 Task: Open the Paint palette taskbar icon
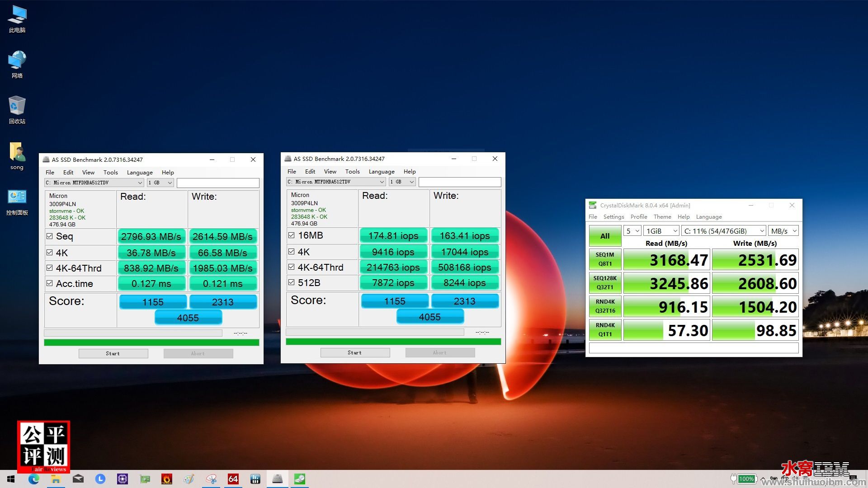pyautogui.click(x=189, y=479)
